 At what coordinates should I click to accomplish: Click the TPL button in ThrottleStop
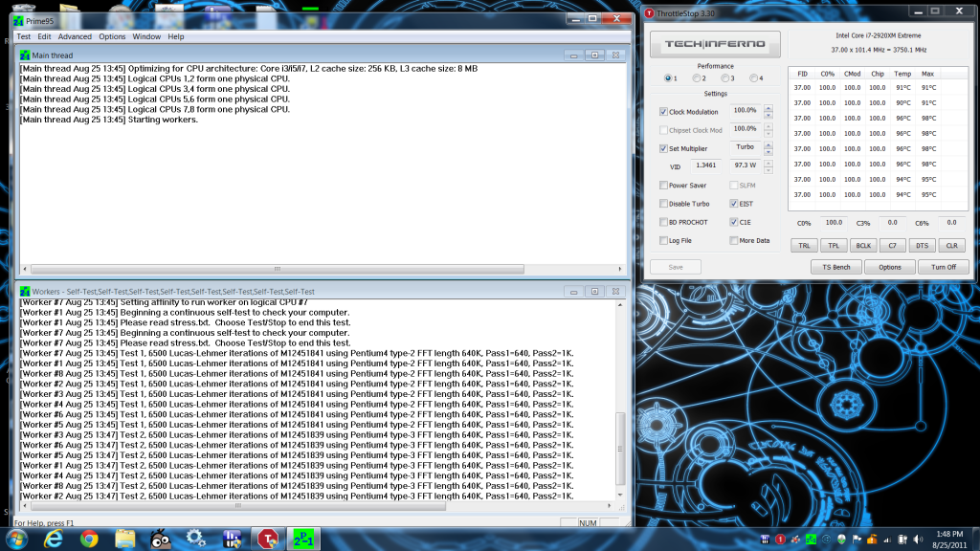tap(834, 246)
